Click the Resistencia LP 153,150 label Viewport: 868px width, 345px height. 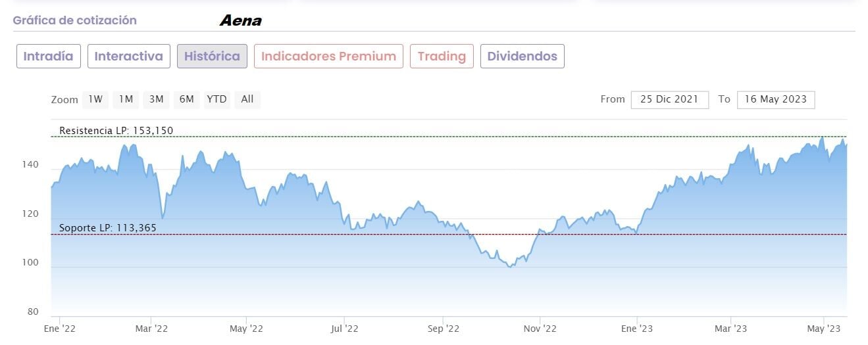[116, 130]
